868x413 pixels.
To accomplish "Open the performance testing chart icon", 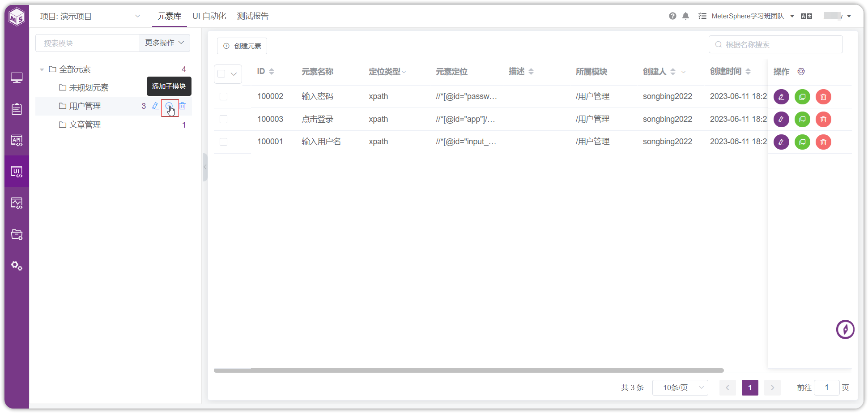I will pyautogui.click(x=17, y=203).
